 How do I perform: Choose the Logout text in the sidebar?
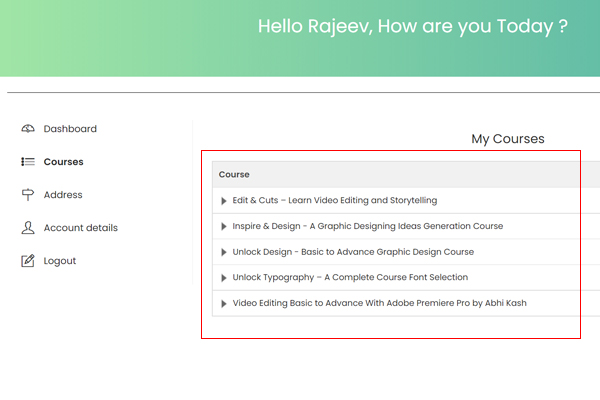(60, 261)
